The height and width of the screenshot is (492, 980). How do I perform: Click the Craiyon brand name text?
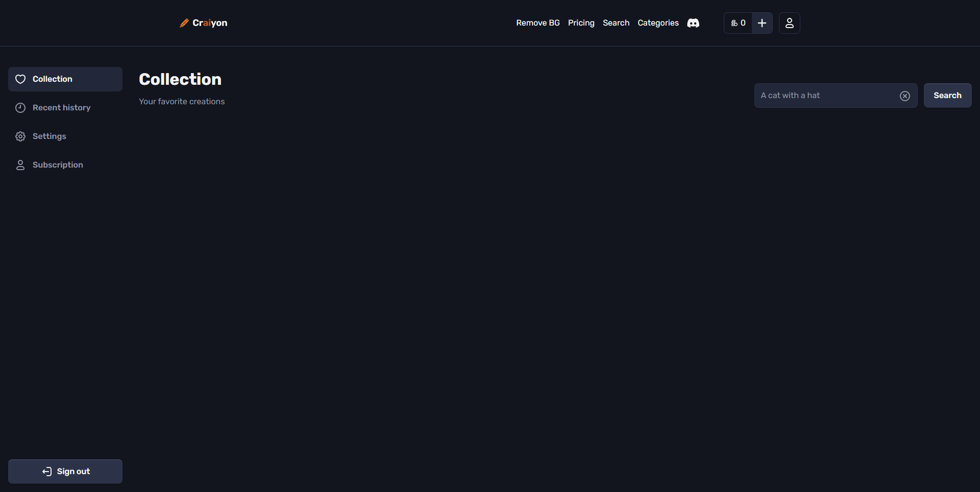coord(210,23)
